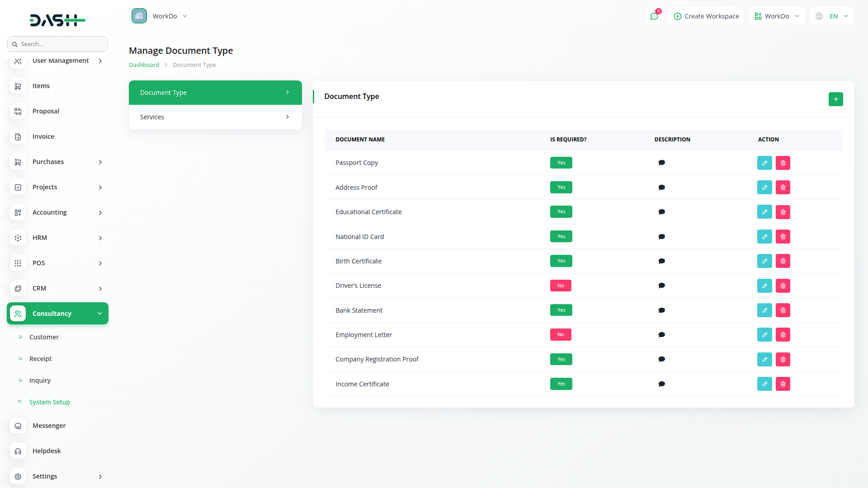Image resolution: width=868 pixels, height=488 pixels.
Task: Click the green add document type button
Action: [x=835, y=99]
